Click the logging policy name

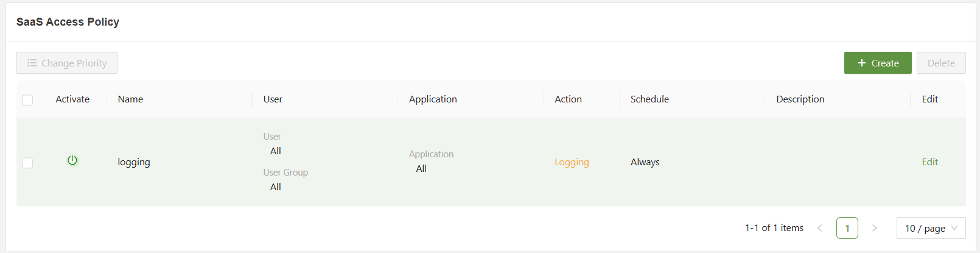pos(134,162)
